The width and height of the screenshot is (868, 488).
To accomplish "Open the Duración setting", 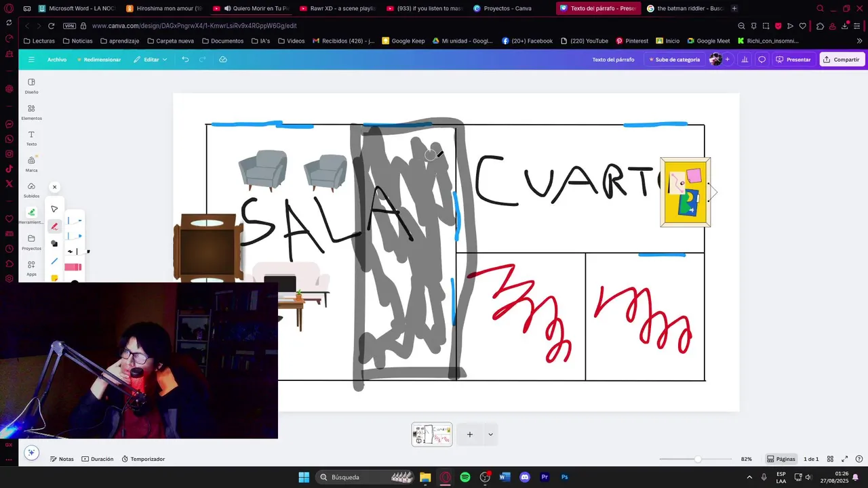I will tap(98, 459).
